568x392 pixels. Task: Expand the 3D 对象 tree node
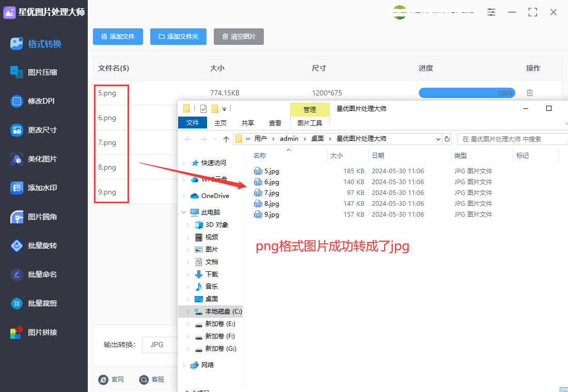click(187, 225)
